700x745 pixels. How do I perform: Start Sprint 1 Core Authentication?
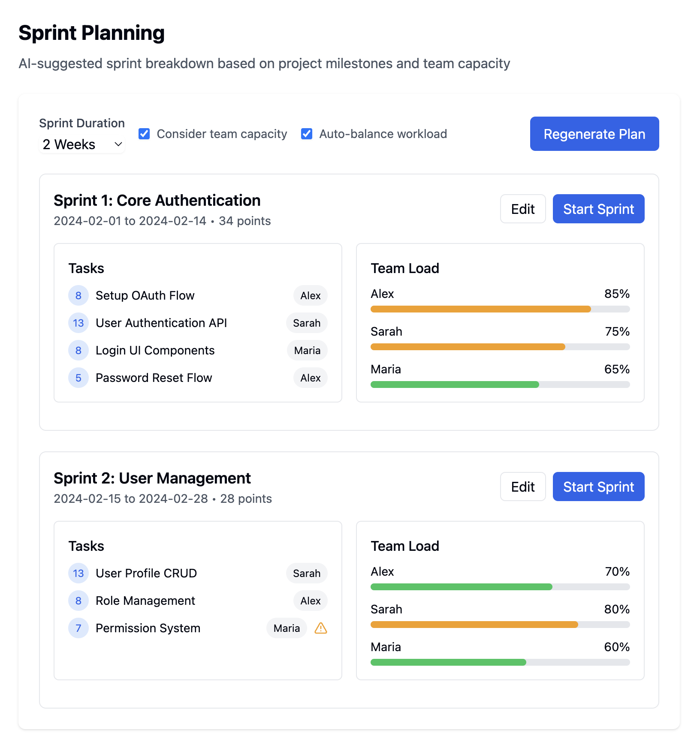(x=598, y=209)
